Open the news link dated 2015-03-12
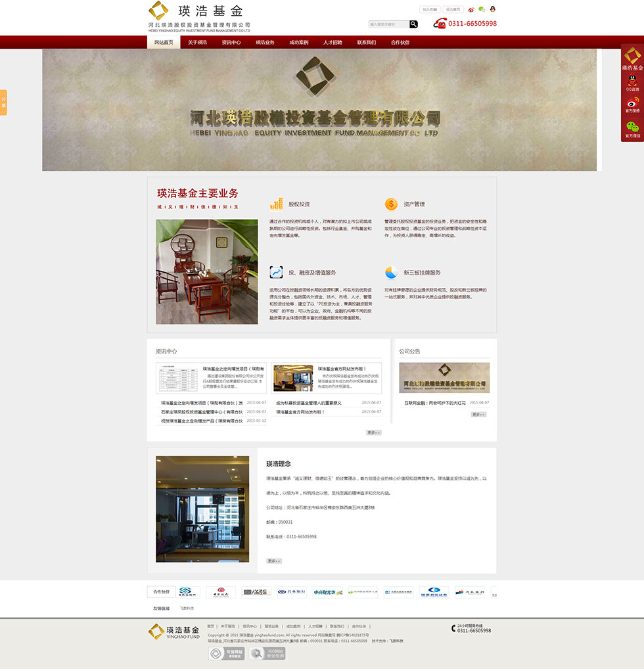Viewport: 644px width, 669px height. (x=202, y=421)
